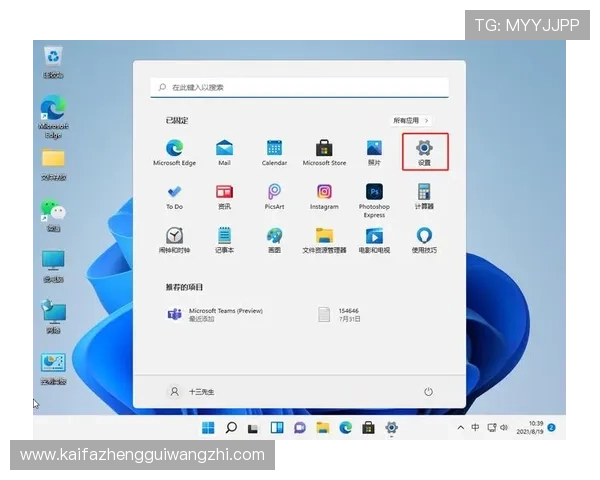Open the user account 十三先生 menu
The width and height of the screenshot is (600, 480).
[x=192, y=392]
